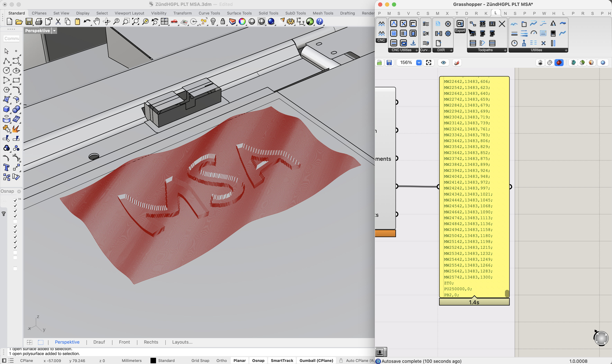Screen dimensions: 612x364
Task: Open the Standard layer selector in status bar
Action: (166, 360)
